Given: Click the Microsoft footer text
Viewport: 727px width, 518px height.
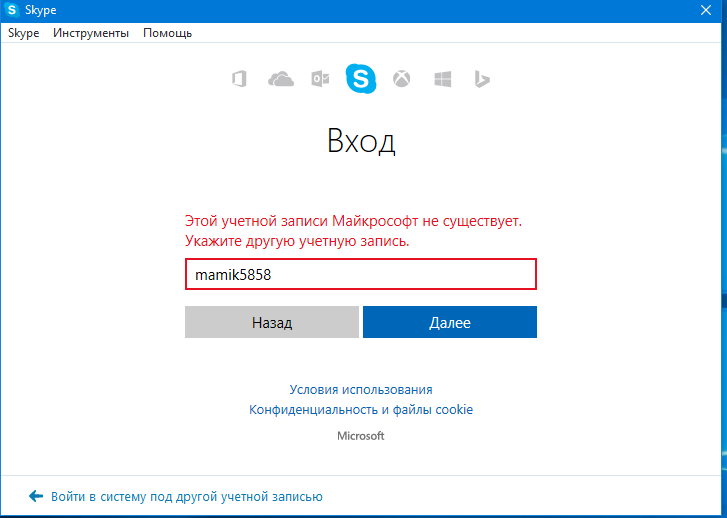Looking at the screenshot, I should [361, 436].
